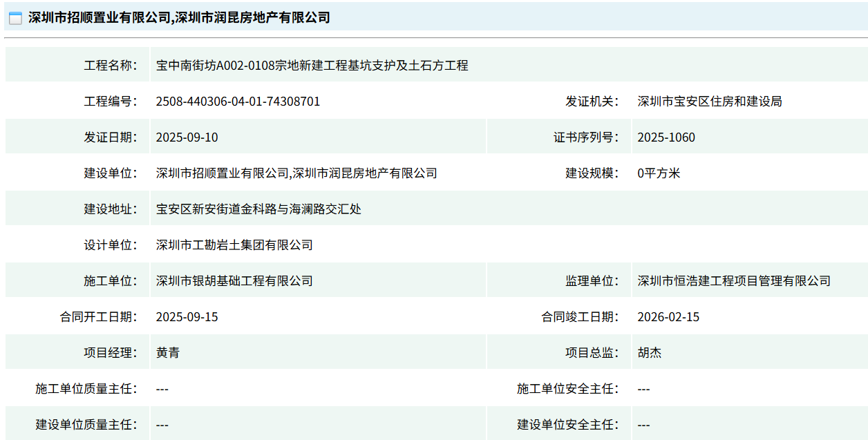This screenshot has height=440, width=868.
Task: Click the label 施工单位
Action: tap(111, 281)
